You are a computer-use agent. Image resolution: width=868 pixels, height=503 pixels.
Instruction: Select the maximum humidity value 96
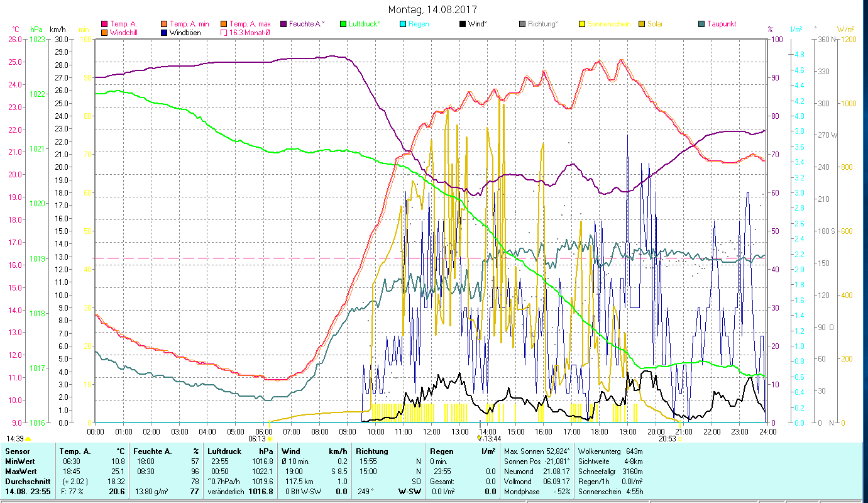[195, 472]
